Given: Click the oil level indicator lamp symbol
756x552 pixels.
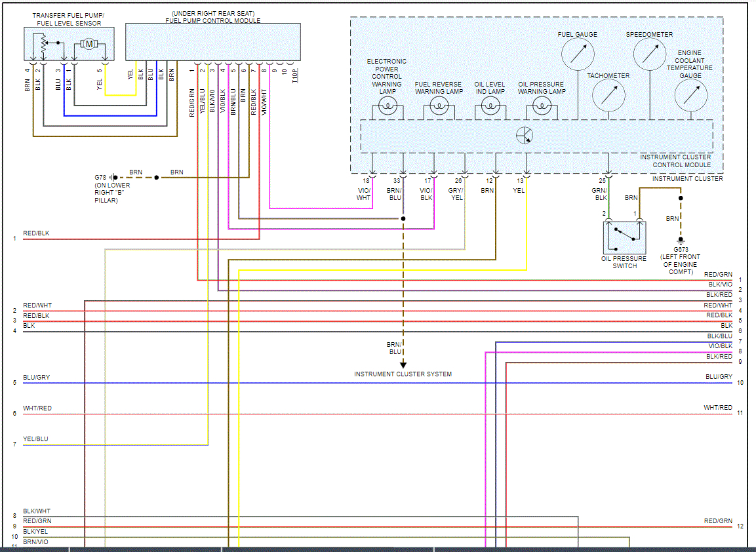Looking at the screenshot, I should pos(490,105).
